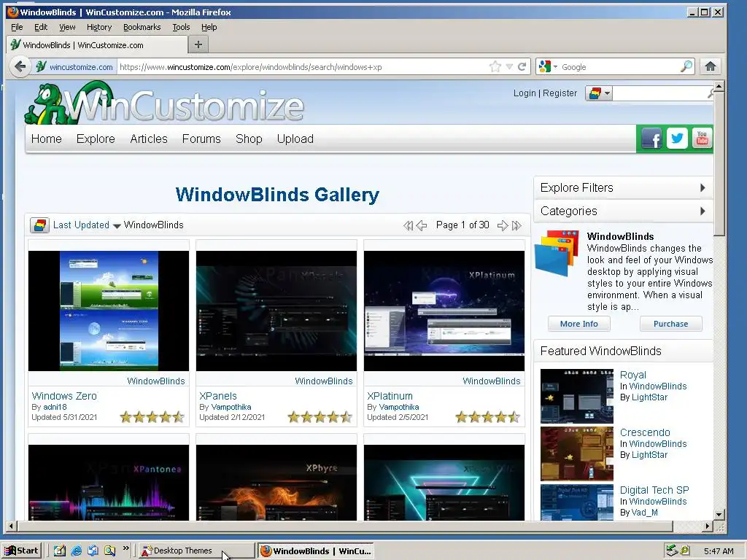
Task: Open the Help menu
Action: pos(209,27)
